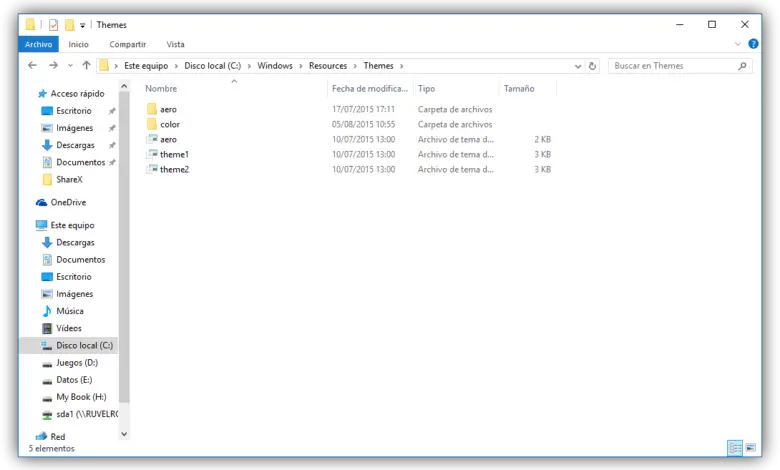Open address bar history dropdown
Viewport: 780px width, 470px height.
(x=578, y=66)
